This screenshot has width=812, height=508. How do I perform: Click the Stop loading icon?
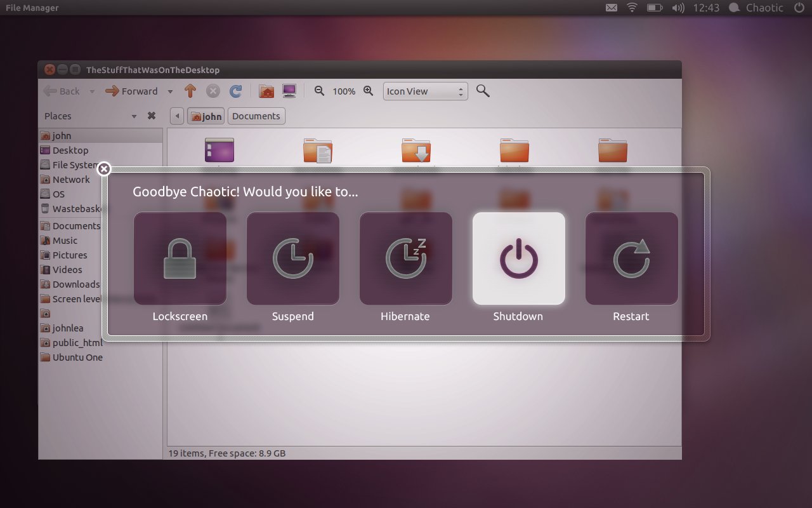(x=213, y=91)
